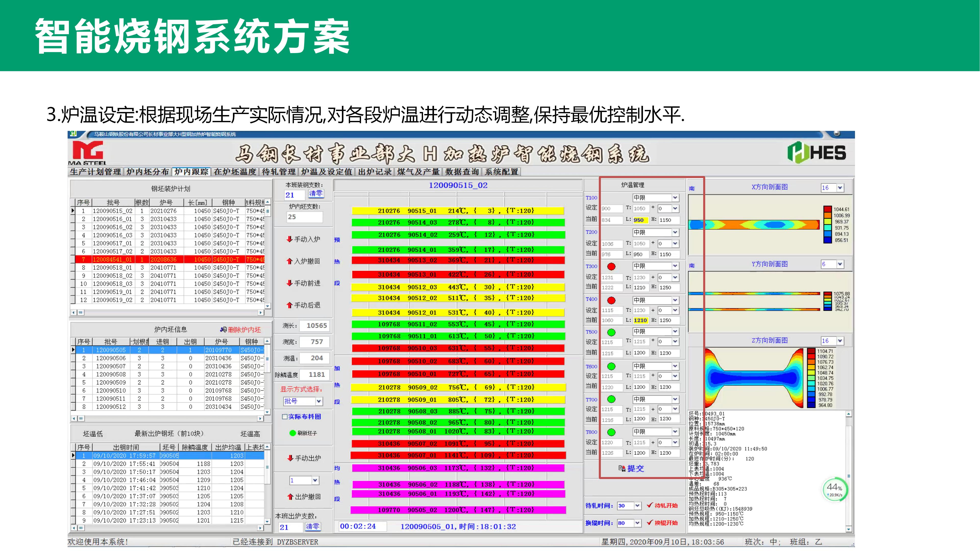Switch to the 在炉坯温度 tab
980x551 pixels.
point(235,172)
